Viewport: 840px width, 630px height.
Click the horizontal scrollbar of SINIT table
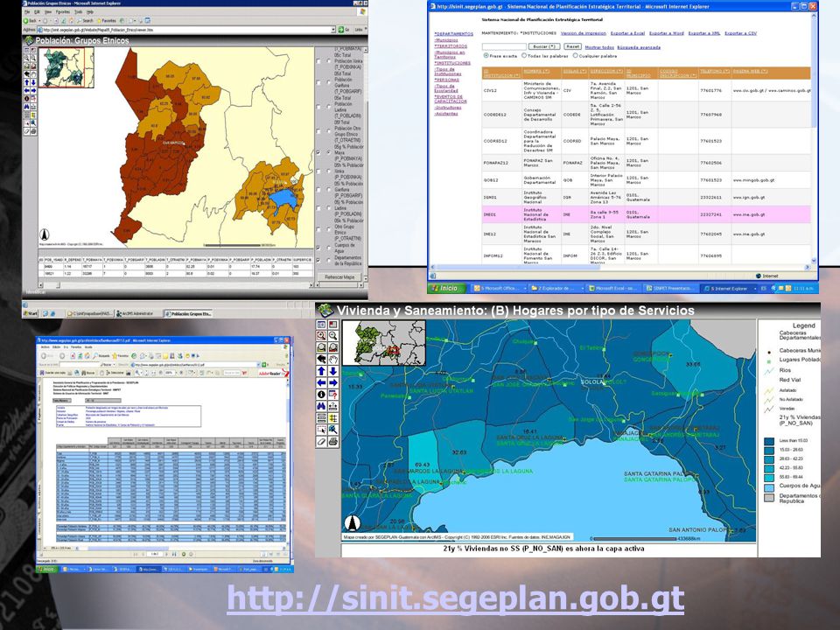(620, 268)
